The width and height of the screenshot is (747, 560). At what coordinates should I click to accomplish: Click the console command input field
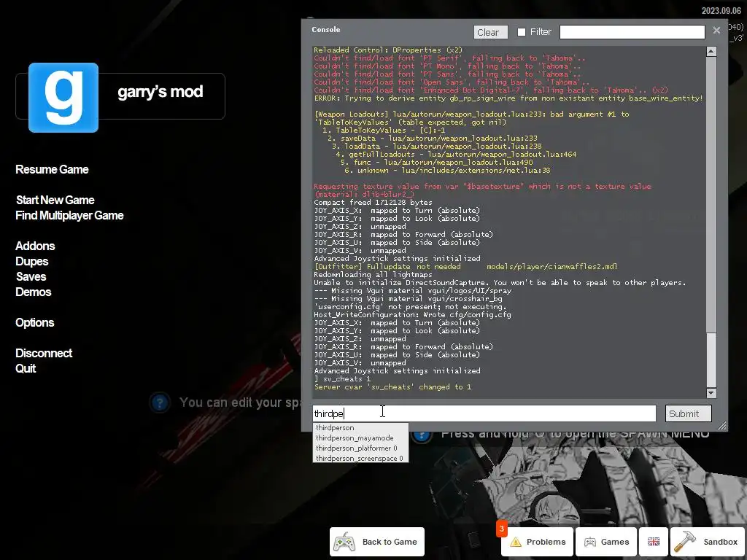[x=484, y=413]
